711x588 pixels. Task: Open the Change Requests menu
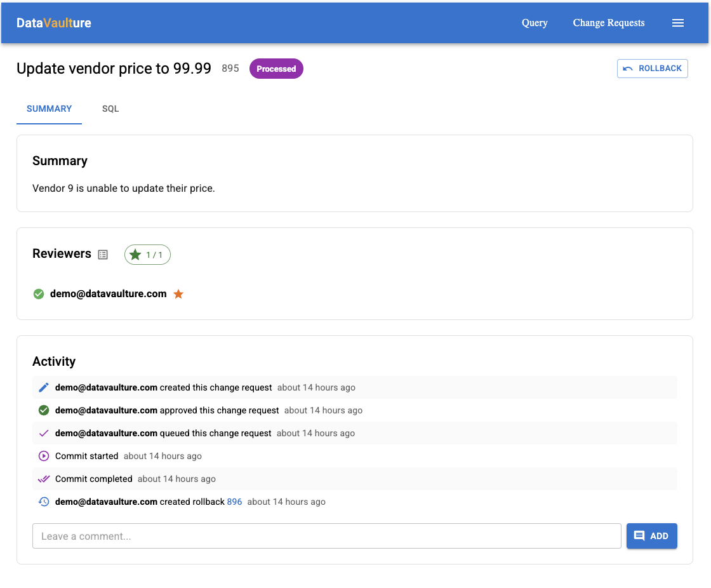(608, 23)
